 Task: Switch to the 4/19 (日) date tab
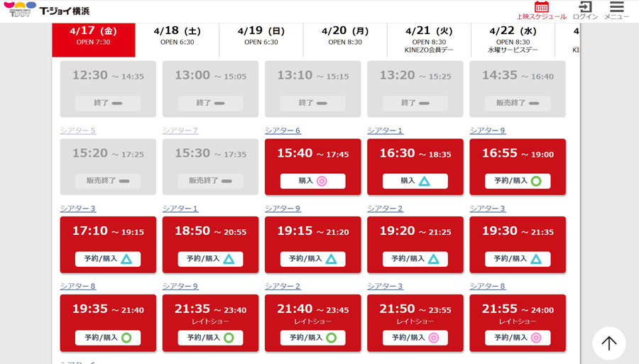(x=261, y=35)
